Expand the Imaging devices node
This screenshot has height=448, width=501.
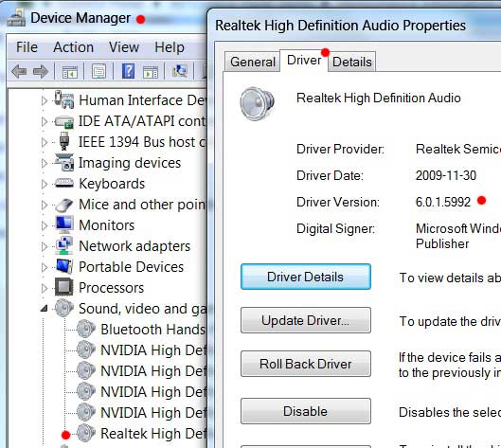45,163
